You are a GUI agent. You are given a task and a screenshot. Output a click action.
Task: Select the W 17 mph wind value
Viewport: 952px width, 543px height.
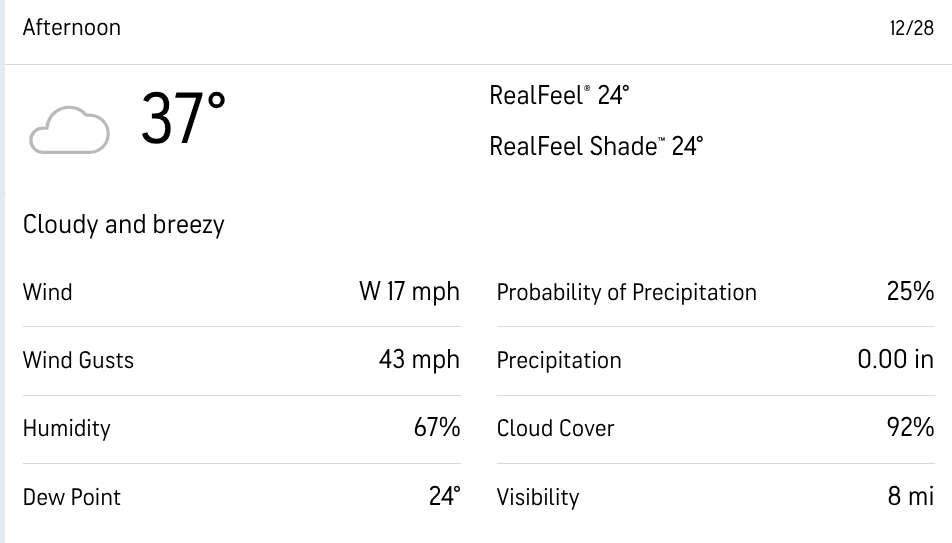(x=409, y=292)
